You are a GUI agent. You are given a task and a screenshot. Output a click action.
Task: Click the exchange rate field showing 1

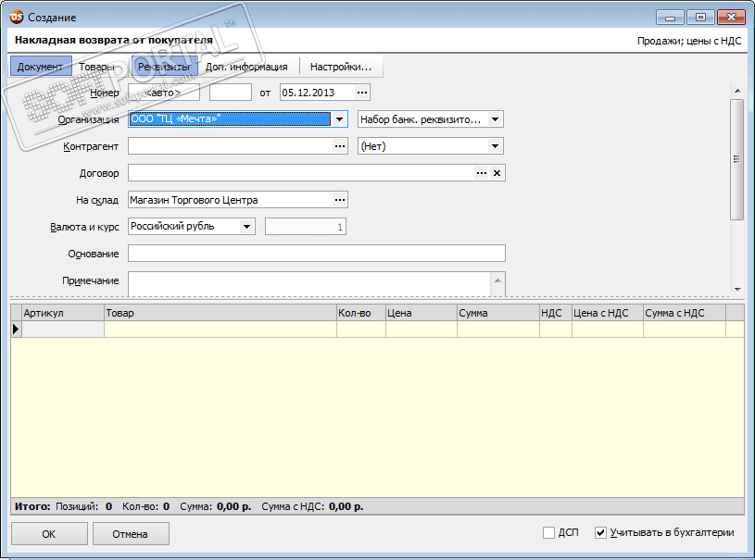306,227
